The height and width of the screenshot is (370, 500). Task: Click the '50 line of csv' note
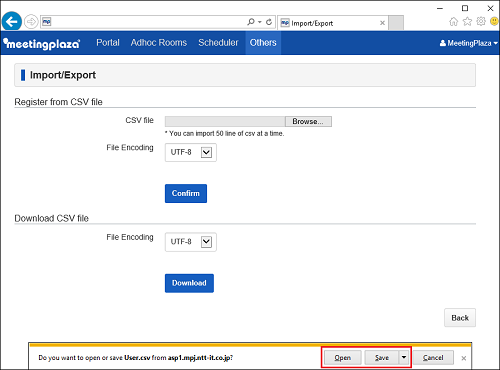point(225,133)
